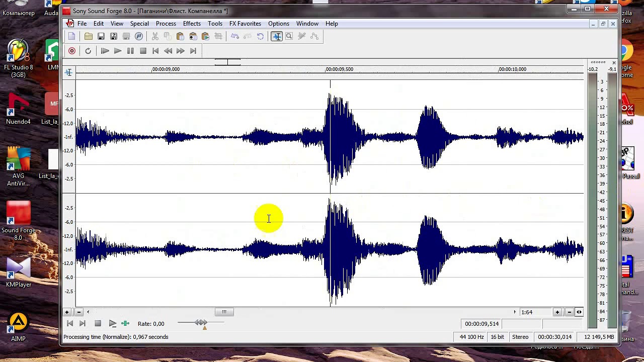Open the View menu

pos(117,24)
